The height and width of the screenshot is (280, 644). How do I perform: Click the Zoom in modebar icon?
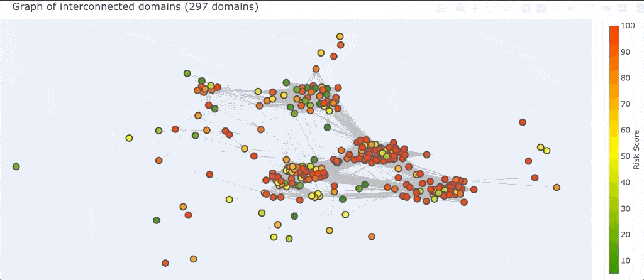pyautogui.click(x=526, y=8)
